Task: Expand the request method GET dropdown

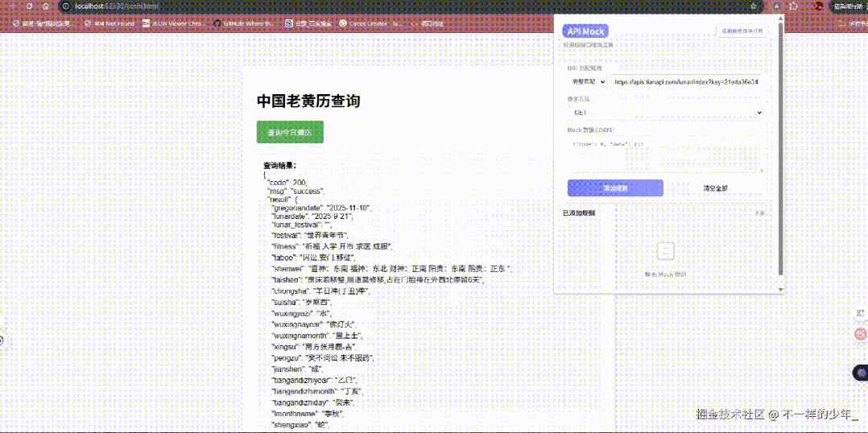Action: pos(664,113)
